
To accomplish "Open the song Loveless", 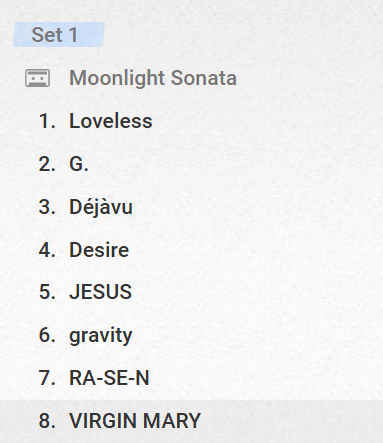I will [x=111, y=121].
